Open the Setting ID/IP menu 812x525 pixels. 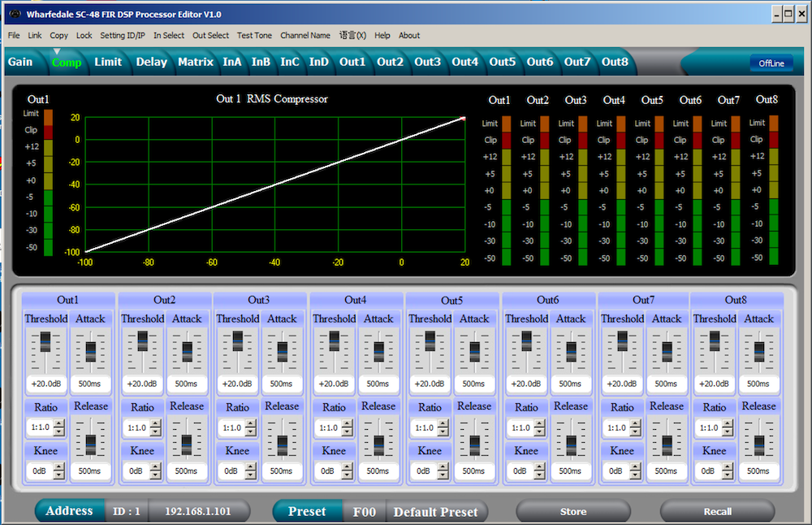(122, 35)
